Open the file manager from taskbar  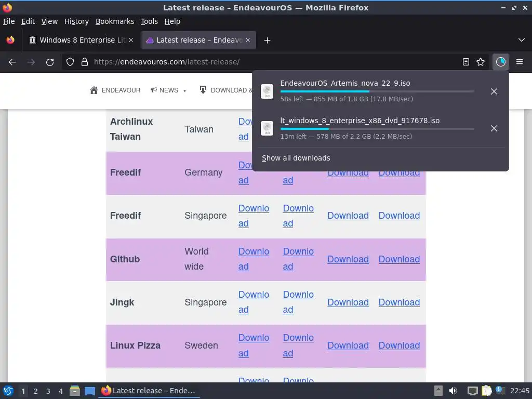[75, 391]
